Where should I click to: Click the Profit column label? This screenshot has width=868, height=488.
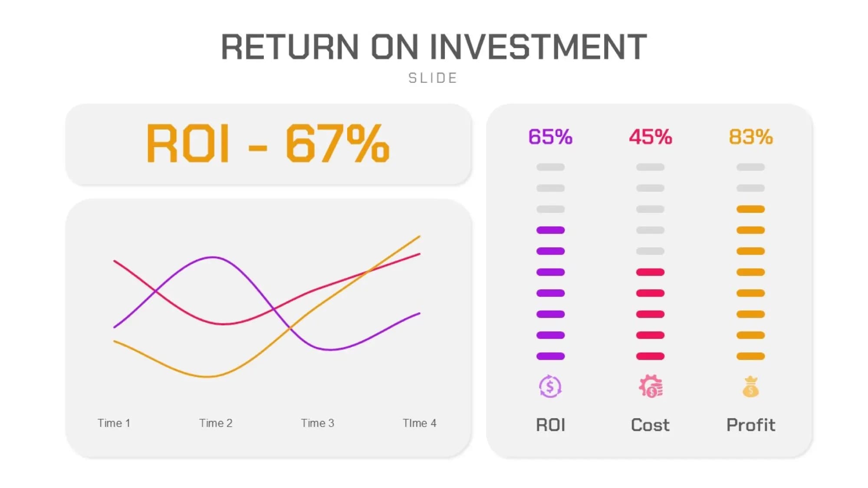click(750, 425)
